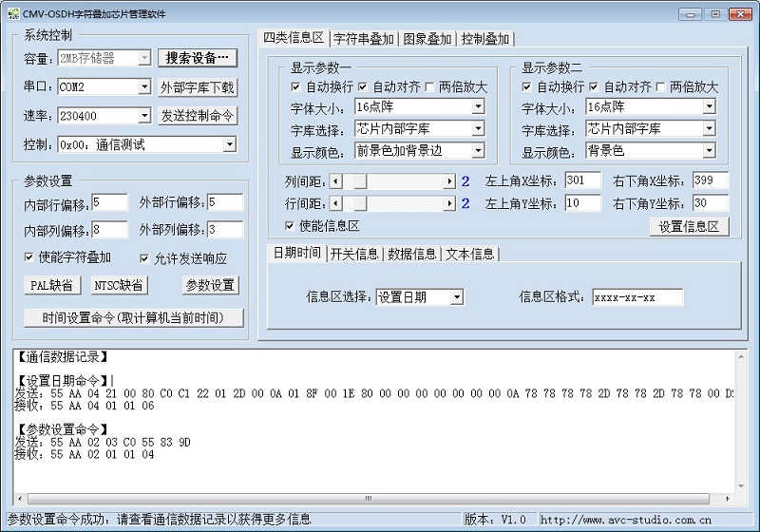760x532 pixels.
Task: Toggle 允许发送响应 checkbox
Action: pos(145,257)
